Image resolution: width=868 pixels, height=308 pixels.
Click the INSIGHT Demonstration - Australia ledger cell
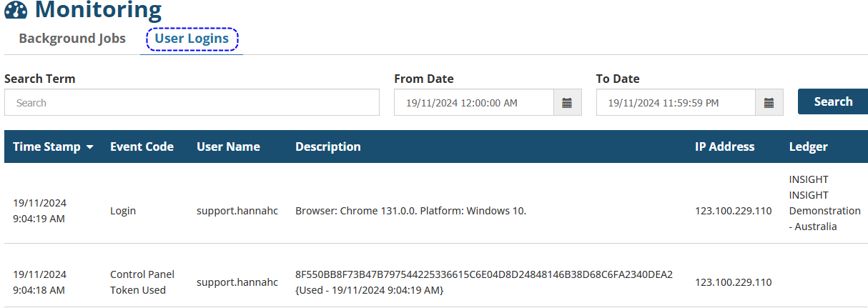[824, 203]
